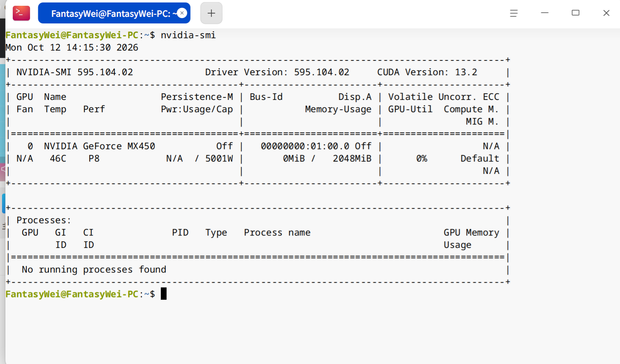Click the '00000000:01:00.0' bus ID

305,146
